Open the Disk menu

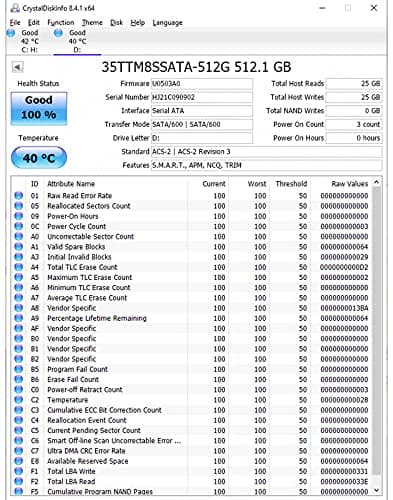(x=116, y=23)
